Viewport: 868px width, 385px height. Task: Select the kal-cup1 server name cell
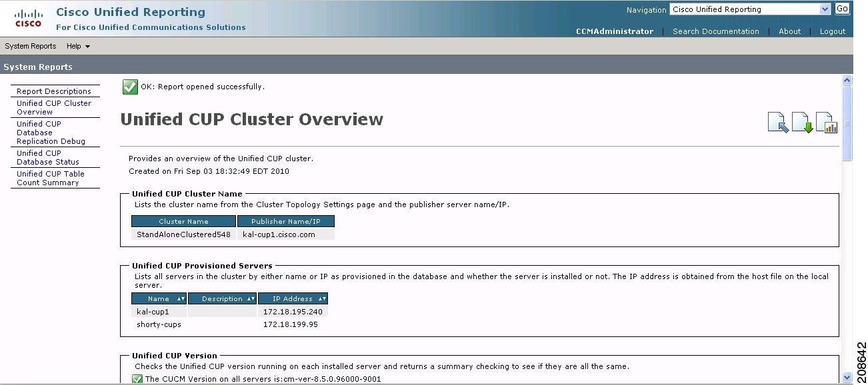[159, 312]
